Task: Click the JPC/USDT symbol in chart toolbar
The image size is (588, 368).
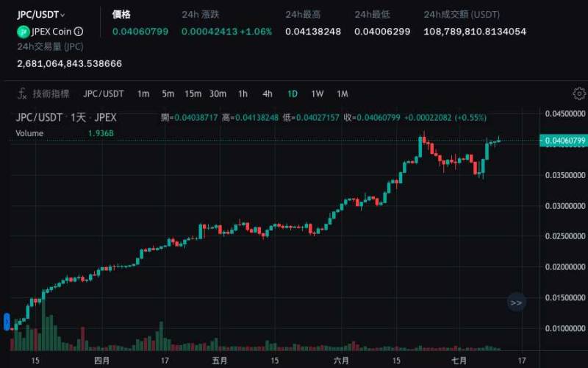Action: point(103,94)
